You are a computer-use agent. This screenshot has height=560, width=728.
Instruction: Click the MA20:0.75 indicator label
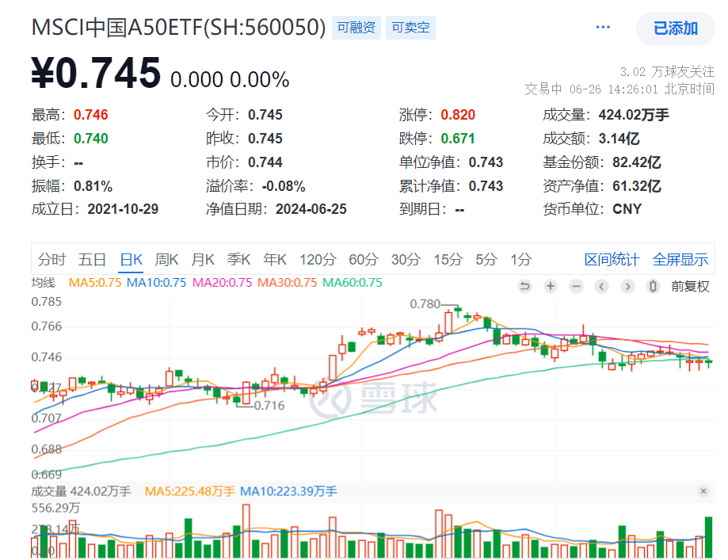point(222,282)
